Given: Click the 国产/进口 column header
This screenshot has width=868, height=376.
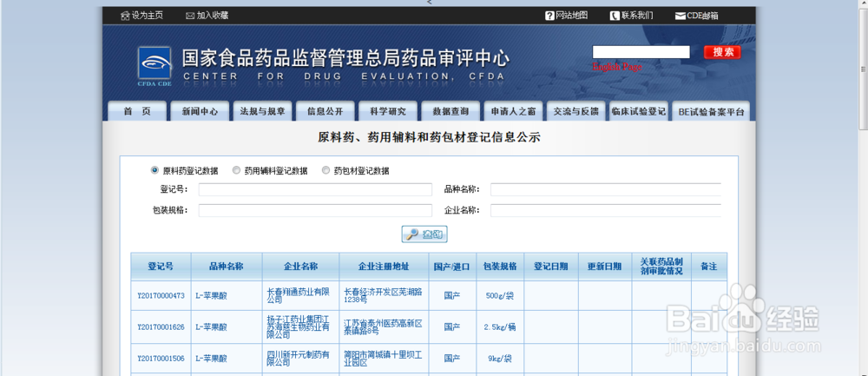Looking at the screenshot, I should (452, 267).
